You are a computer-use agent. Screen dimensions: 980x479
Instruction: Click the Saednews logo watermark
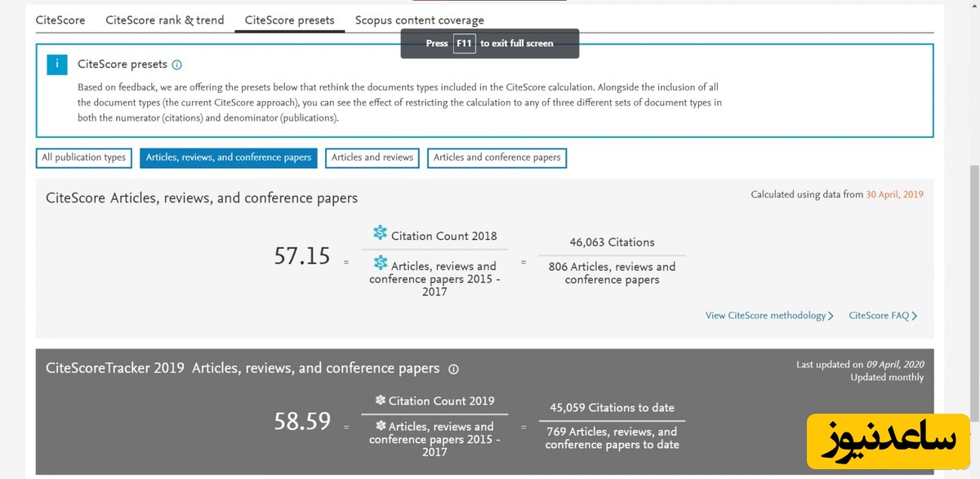[888, 441]
